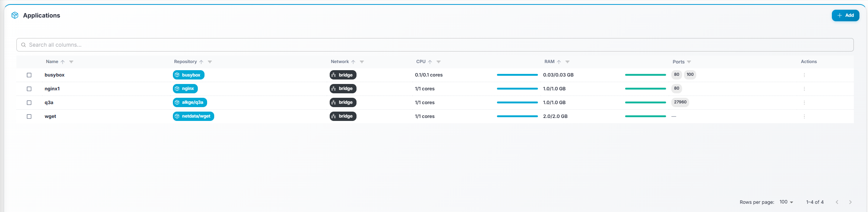Click the Ports column header
Viewport: 868px width, 212px height.
678,62
